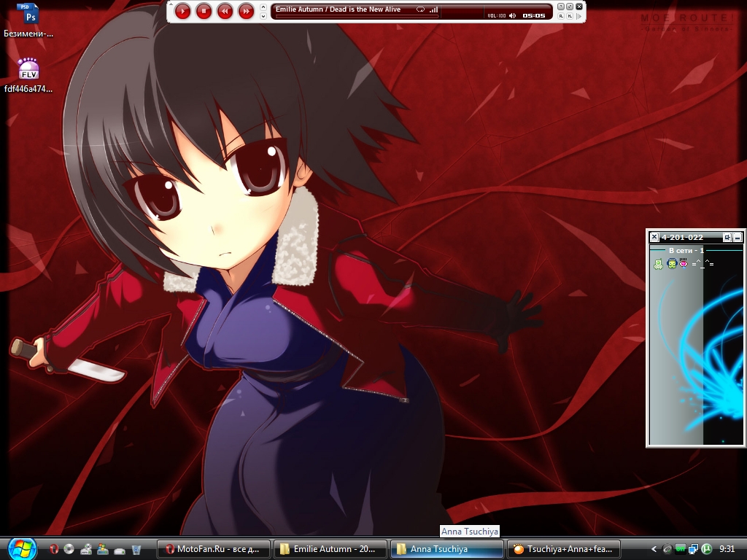Select the contact named =^_^=
The image size is (747, 560).
[703, 263]
